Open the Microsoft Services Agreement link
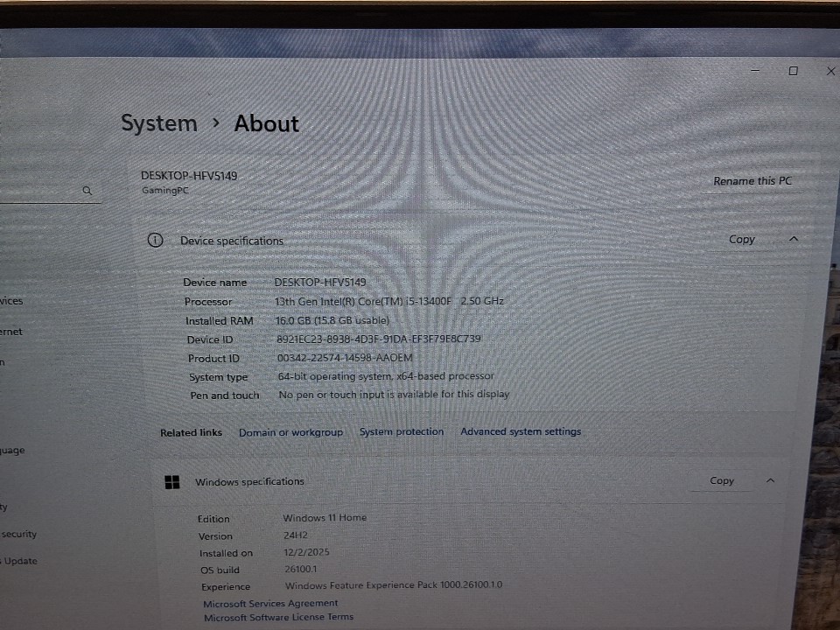The image size is (840, 630). click(x=270, y=603)
